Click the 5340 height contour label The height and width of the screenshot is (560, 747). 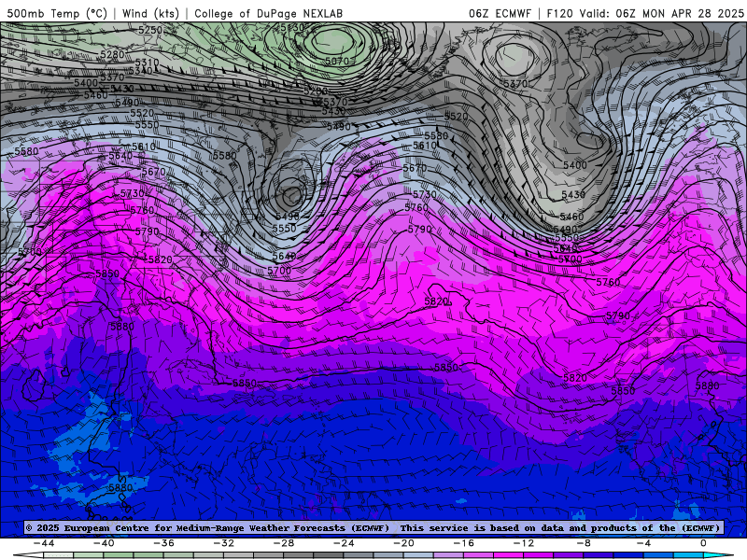coord(141,71)
